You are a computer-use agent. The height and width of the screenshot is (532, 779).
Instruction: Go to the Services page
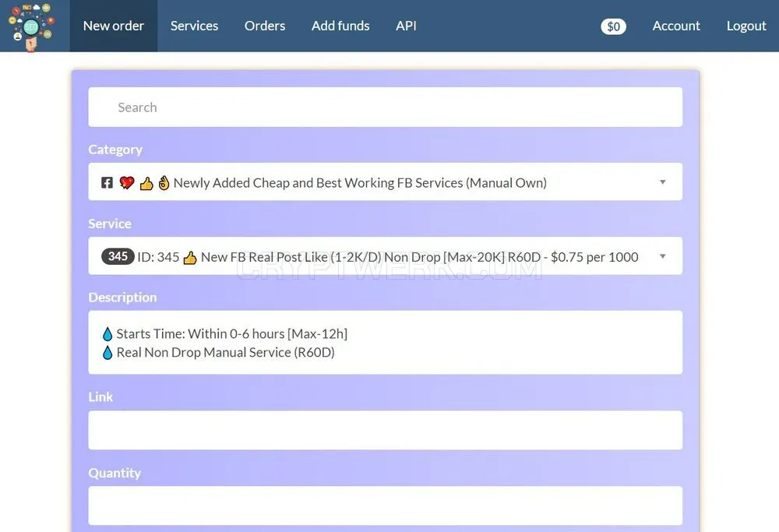point(194,26)
